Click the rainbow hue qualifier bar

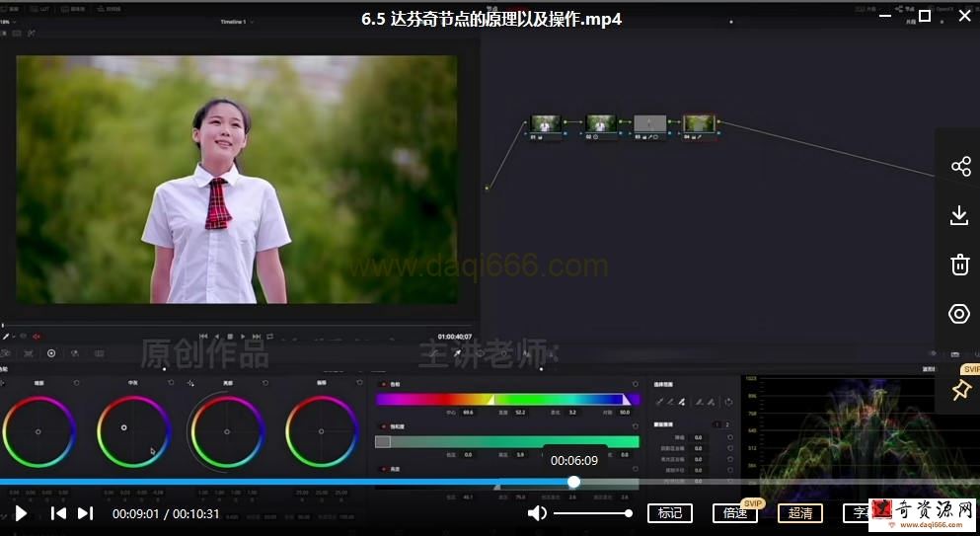507,399
